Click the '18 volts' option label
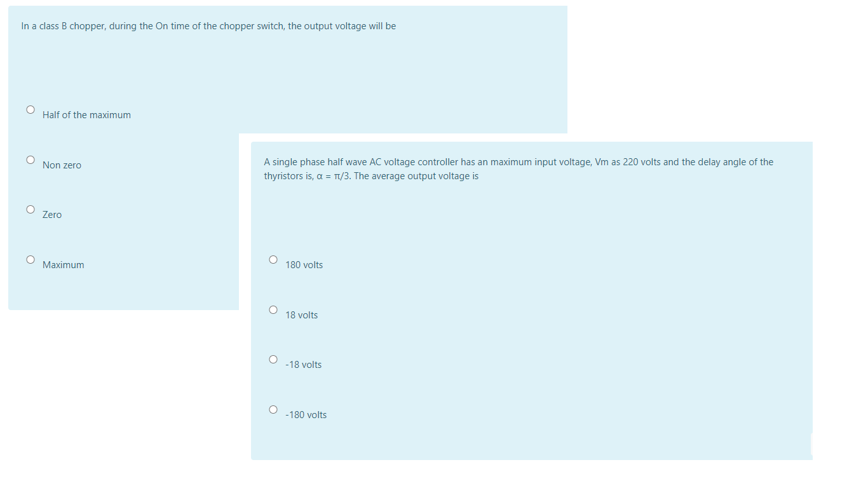This screenshot has height=488, width=868. click(x=301, y=315)
